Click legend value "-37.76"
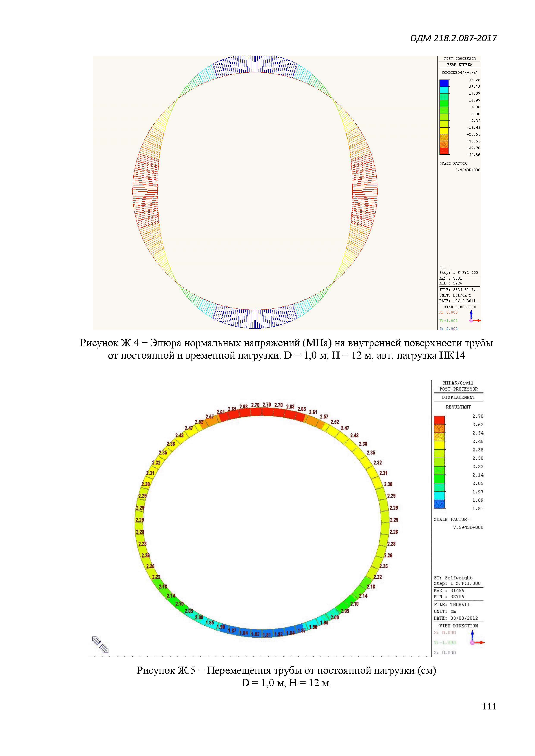 (x=473, y=148)
